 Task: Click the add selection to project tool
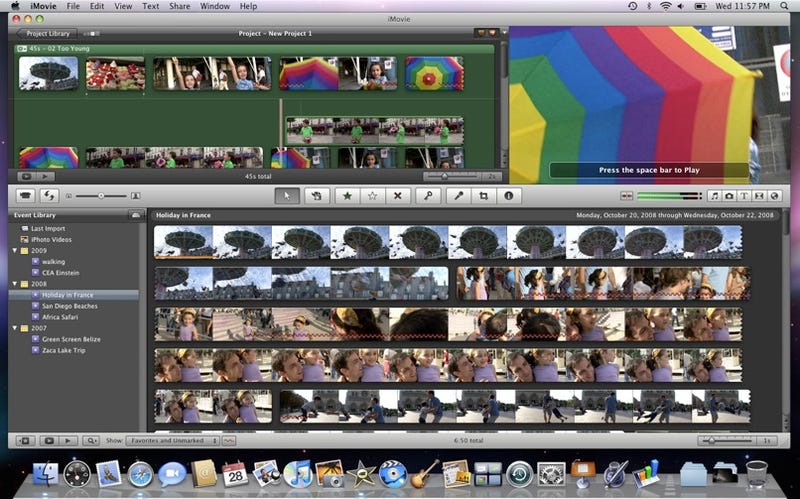[x=316, y=196]
